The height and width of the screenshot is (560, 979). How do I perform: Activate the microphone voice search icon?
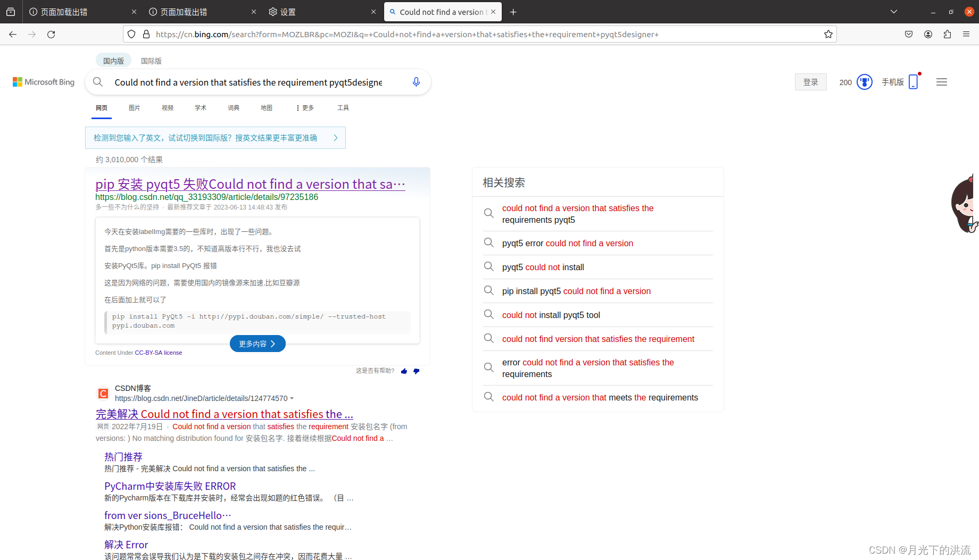pos(417,82)
